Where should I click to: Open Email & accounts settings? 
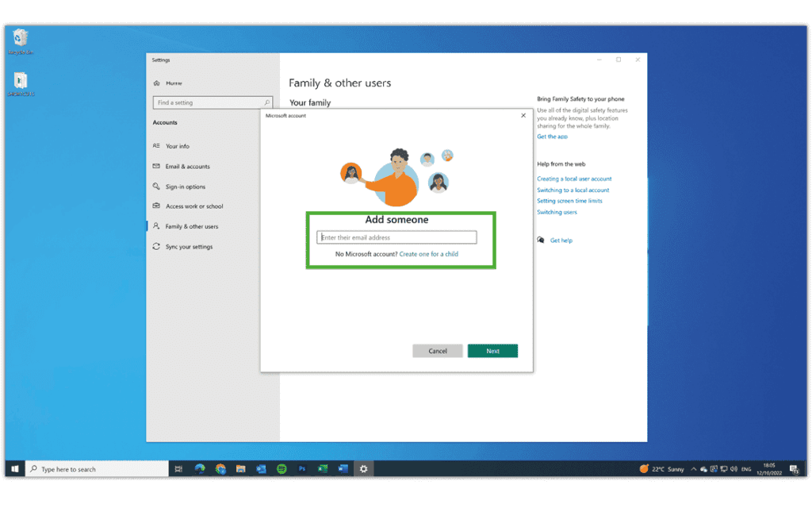tap(184, 166)
